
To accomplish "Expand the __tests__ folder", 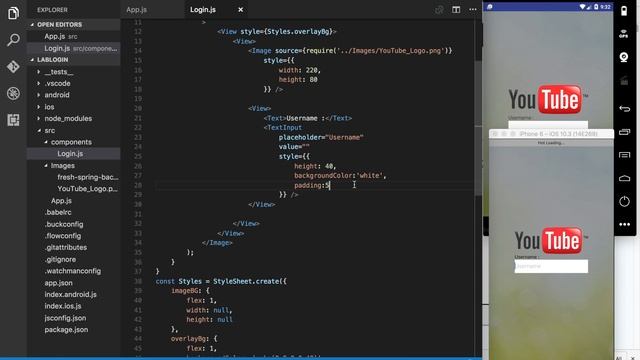I will click(59, 72).
